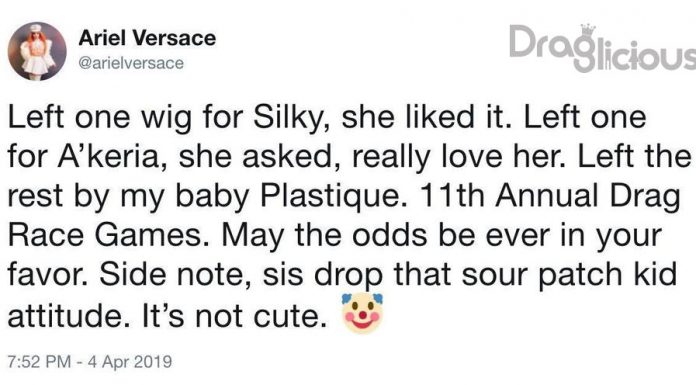Click the name A'keria in tweet
Screen dimensions: 696x385
pos(112,157)
